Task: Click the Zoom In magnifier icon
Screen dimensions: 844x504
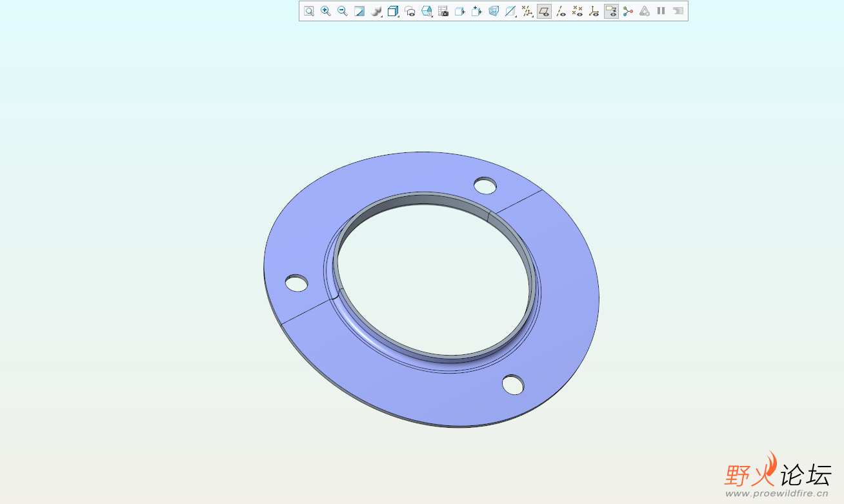Action: [x=326, y=11]
